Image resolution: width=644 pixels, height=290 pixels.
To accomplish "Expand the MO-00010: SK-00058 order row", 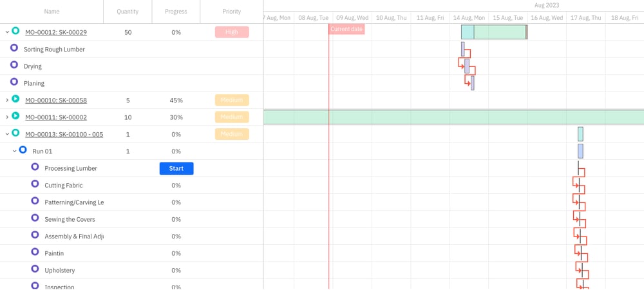I will [x=6, y=100].
